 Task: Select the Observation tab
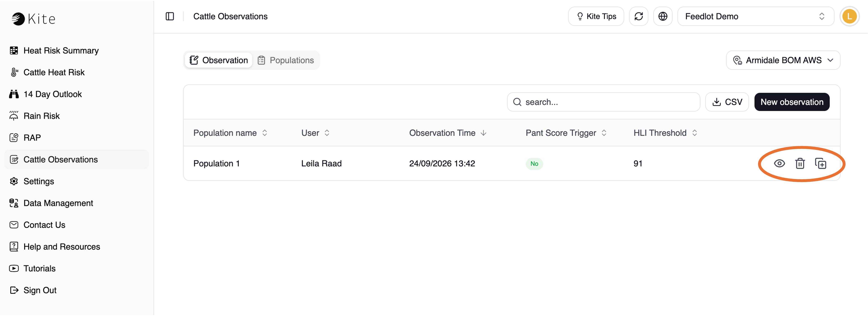pos(219,60)
